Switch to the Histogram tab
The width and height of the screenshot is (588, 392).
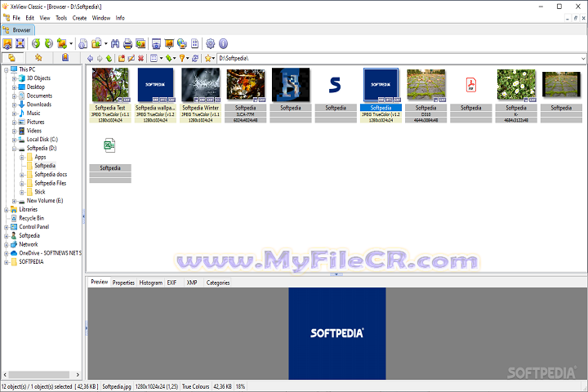[151, 283]
